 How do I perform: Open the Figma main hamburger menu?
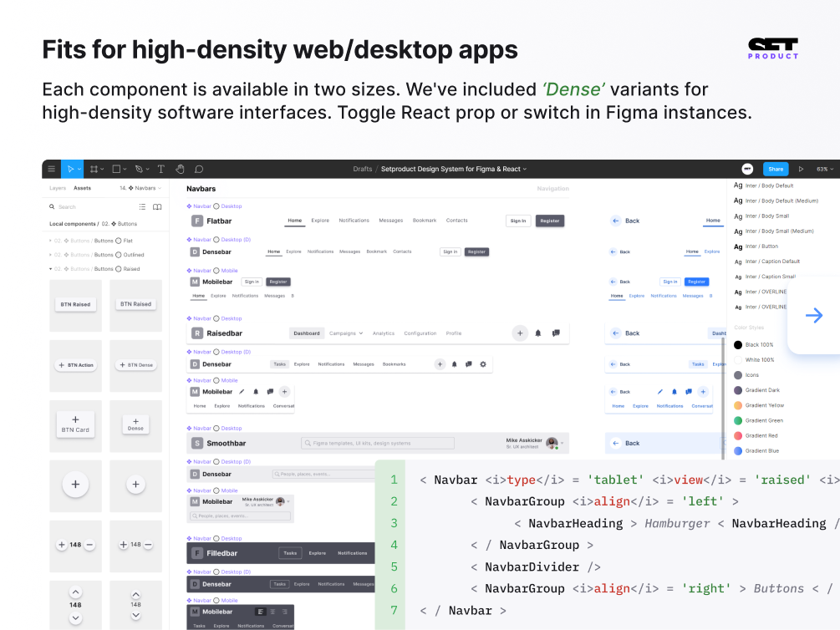point(52,169)
